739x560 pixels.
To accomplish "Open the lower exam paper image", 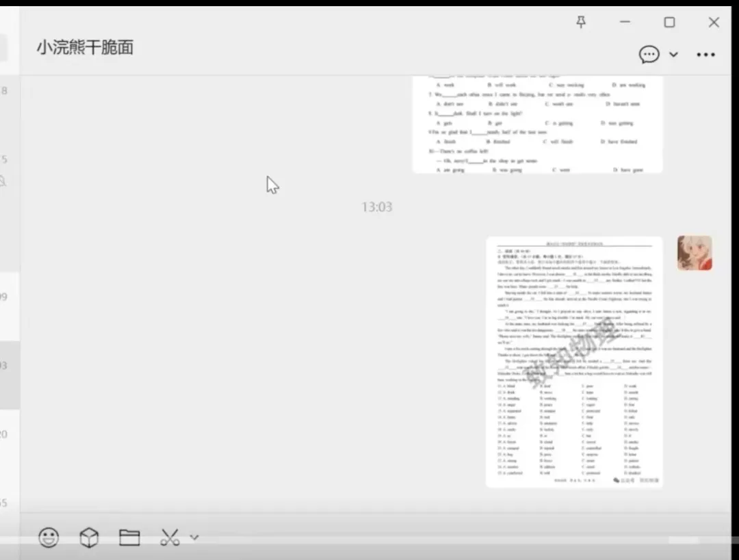I will pyautogui.click(x=574, y=362).
